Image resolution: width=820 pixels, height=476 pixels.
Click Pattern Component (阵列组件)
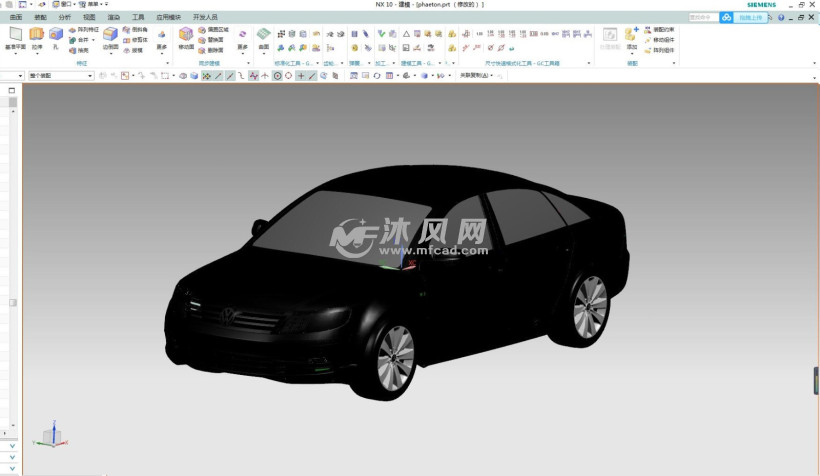(659, 50)
